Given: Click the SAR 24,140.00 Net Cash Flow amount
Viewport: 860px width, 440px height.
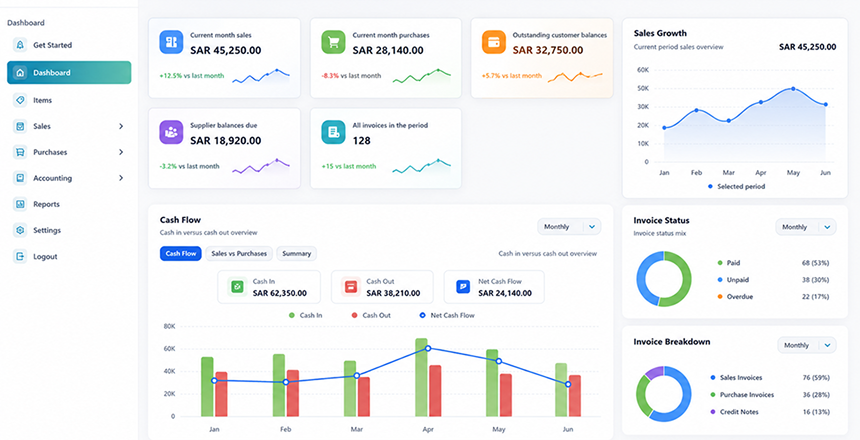Looking at the screenshot, I should pos(505,293).
